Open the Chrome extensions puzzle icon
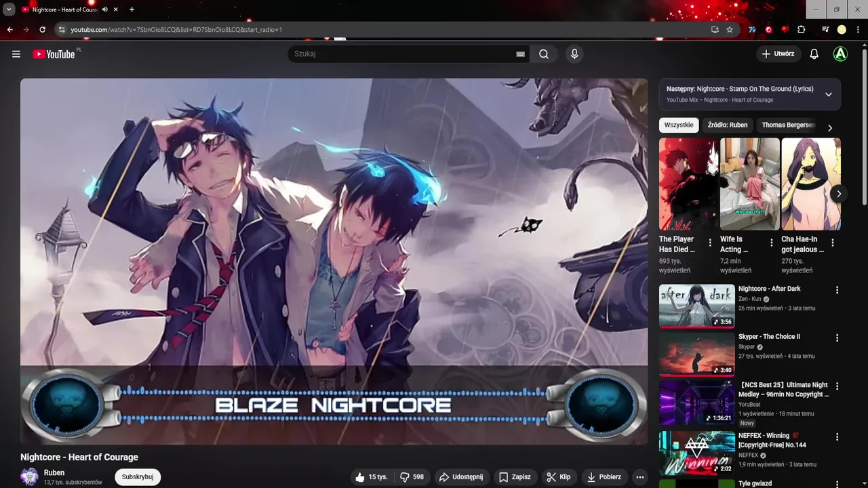Viewport: 868px width, 488px height. coord(802,30)
